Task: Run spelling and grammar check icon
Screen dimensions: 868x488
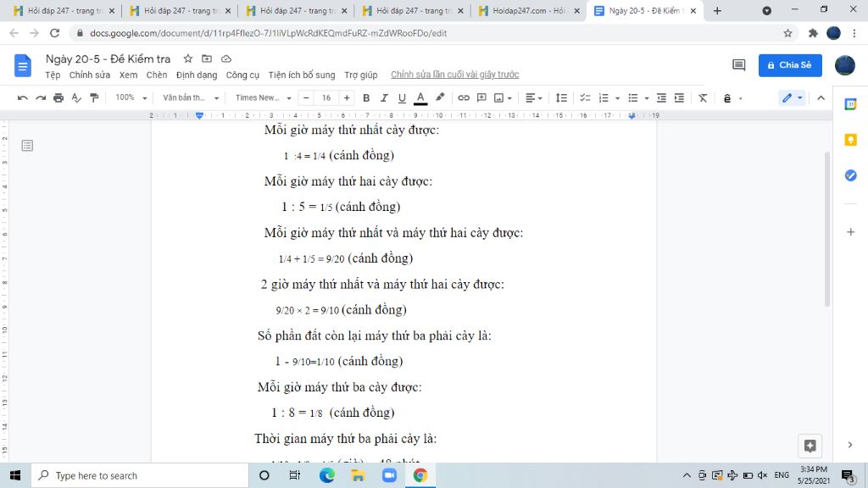Action: 76,98
